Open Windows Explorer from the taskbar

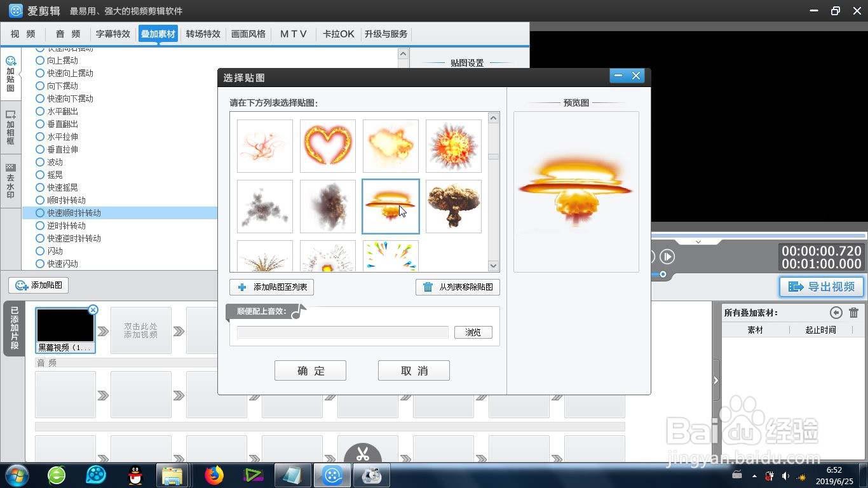tap(172, 475)
